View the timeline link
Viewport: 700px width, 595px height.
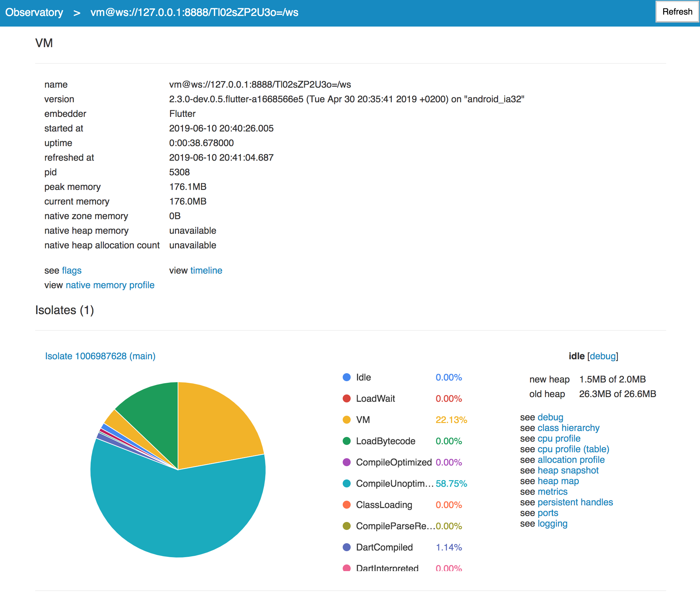[206, 271]
